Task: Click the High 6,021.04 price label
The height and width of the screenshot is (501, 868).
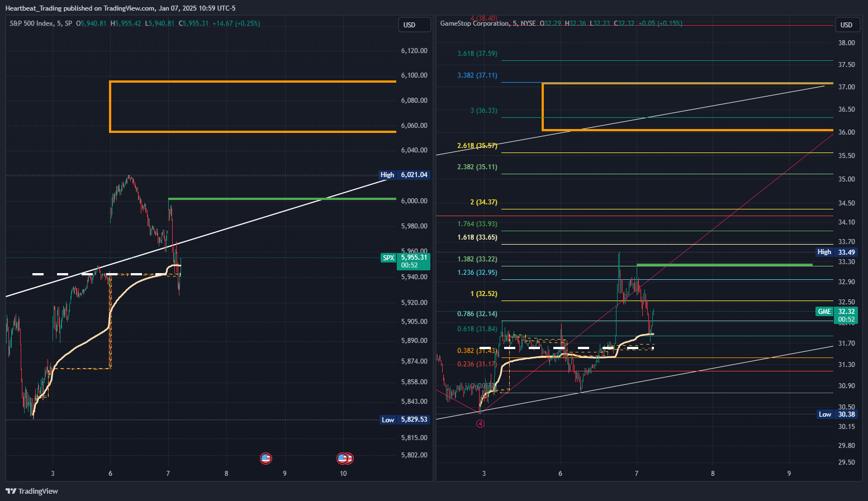Action: tap(404, 175)
